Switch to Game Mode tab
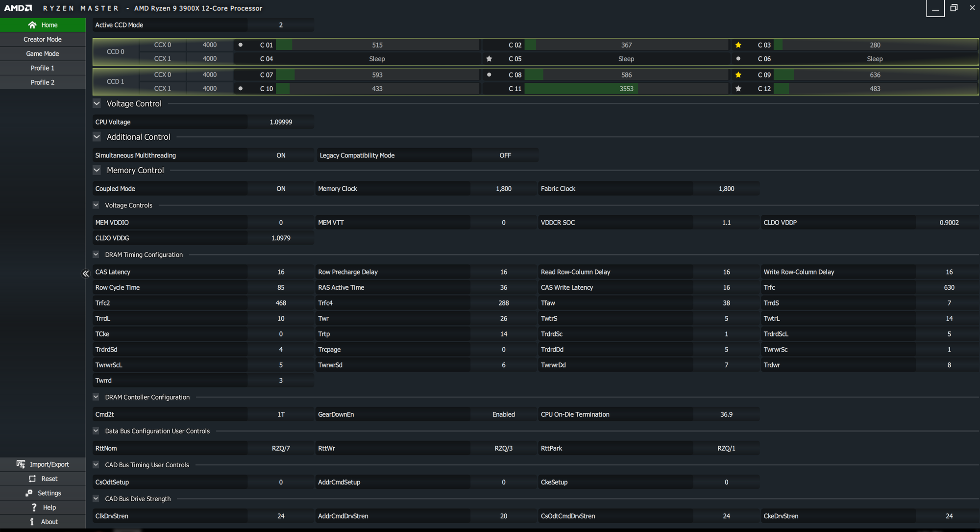 [43, 53]
